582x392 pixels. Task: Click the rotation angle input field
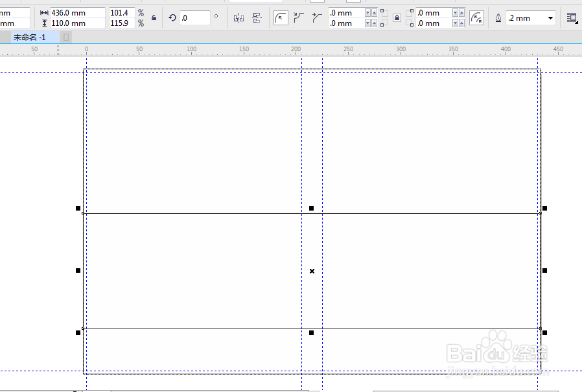coord(195,18)
